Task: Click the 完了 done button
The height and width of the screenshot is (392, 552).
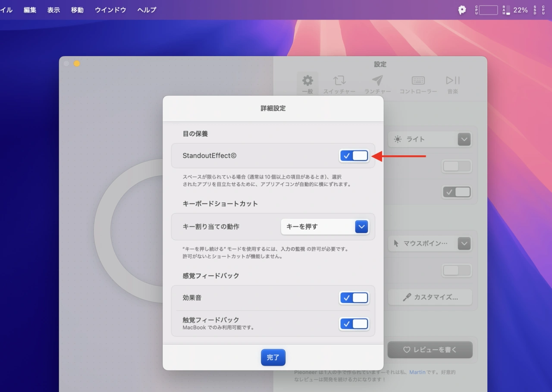Action: coord(273,357)
